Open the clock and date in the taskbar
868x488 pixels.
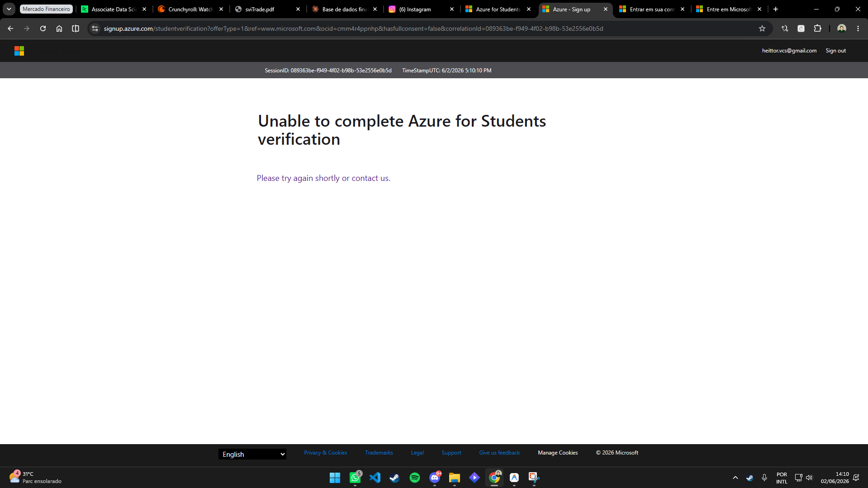[x=835, y=478]
